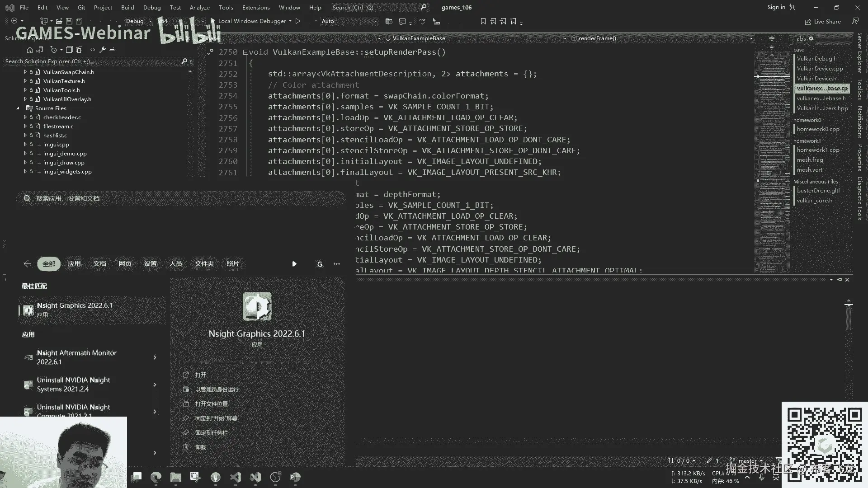Select the 应用 search filter
The image size is (868, 488).
[74, 264]
